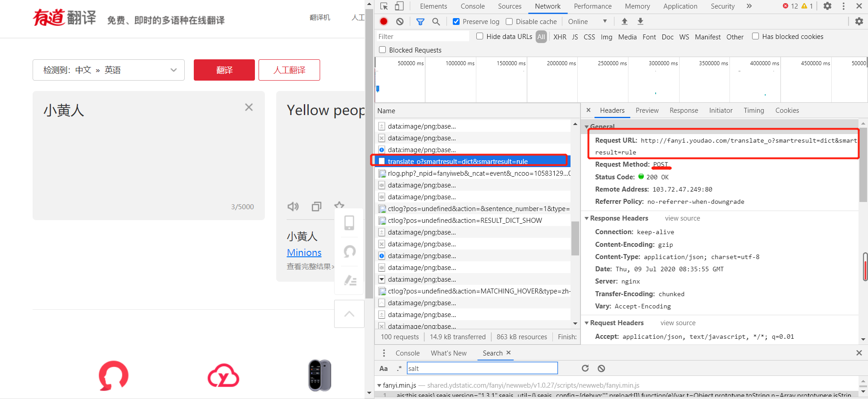The image size is (868, 399).
Task: Switch to the Response tab
Action: (x=684, y=111)
